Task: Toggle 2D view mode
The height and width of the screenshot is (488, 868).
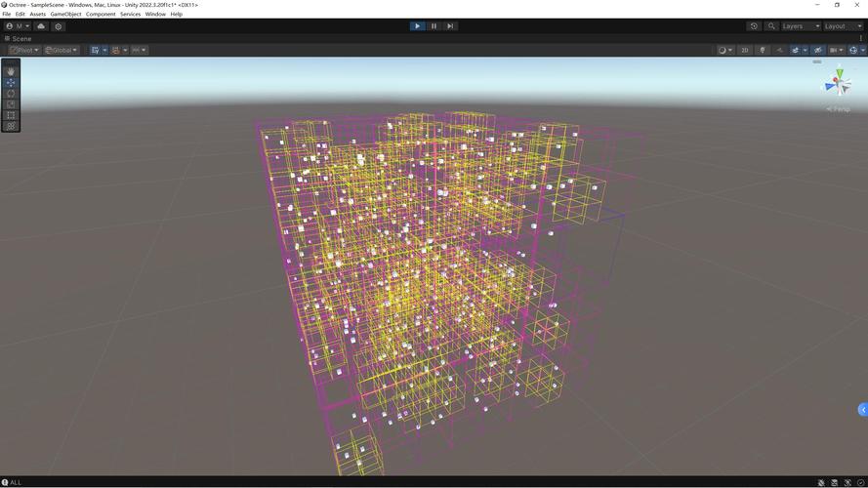Action: pyautogui.click(x=745, y=50)
